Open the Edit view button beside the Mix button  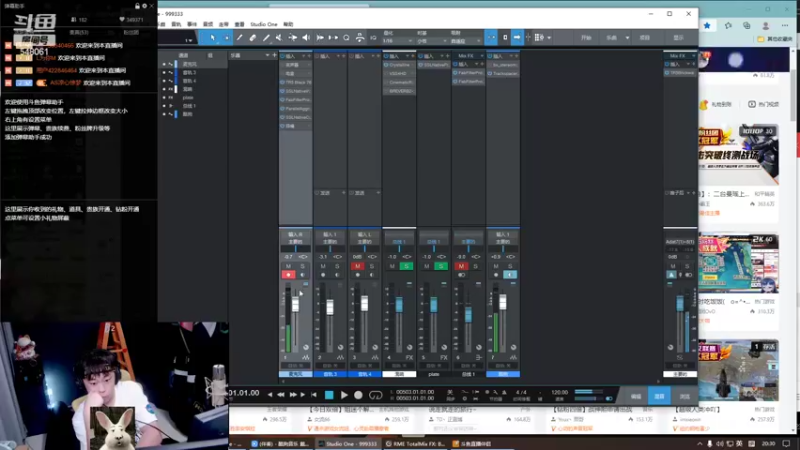point(636,396)
